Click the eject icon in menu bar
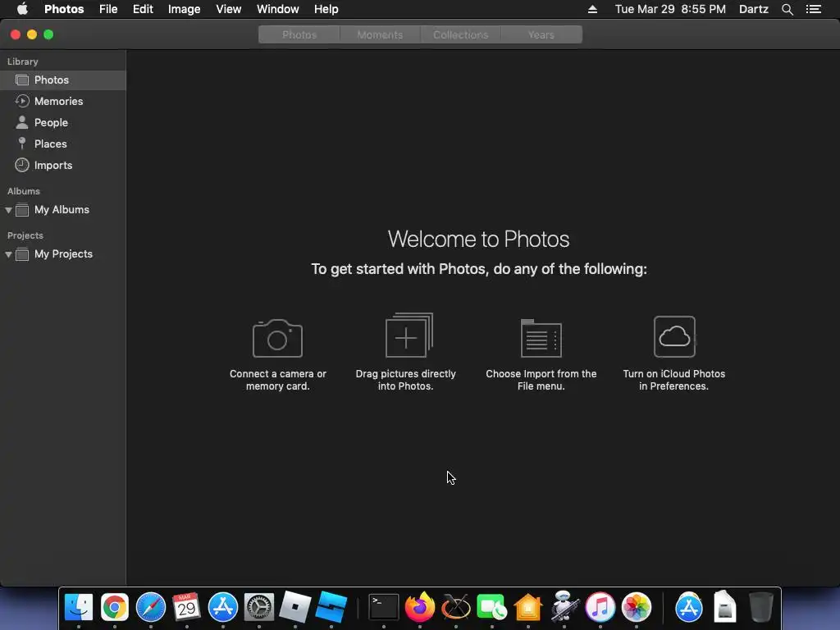 tap(592, 9)
